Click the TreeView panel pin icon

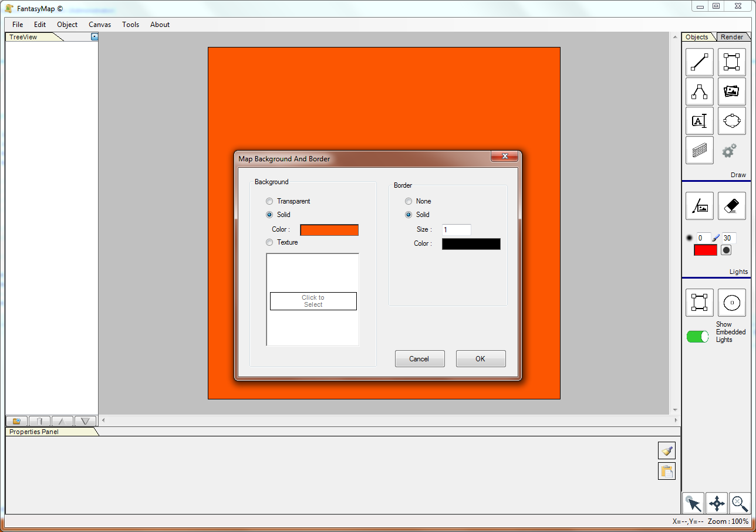95,37
